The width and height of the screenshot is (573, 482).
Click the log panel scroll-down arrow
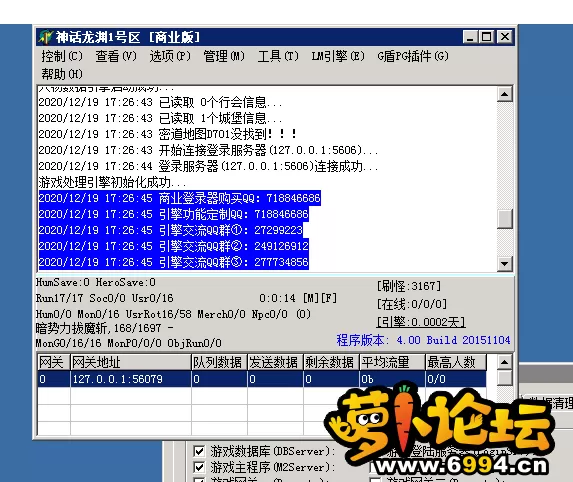pyautogui.click(x=505, y=263)
